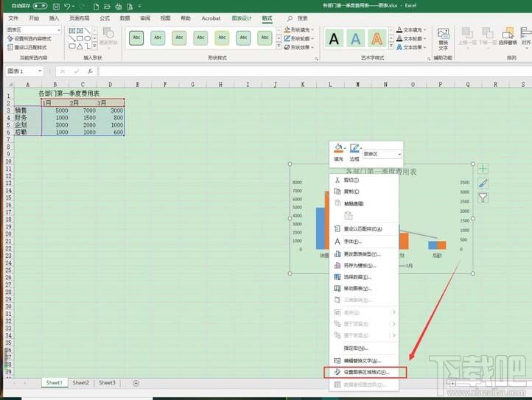Switch to the Sheet2 worksheet tab

point(81,383)
